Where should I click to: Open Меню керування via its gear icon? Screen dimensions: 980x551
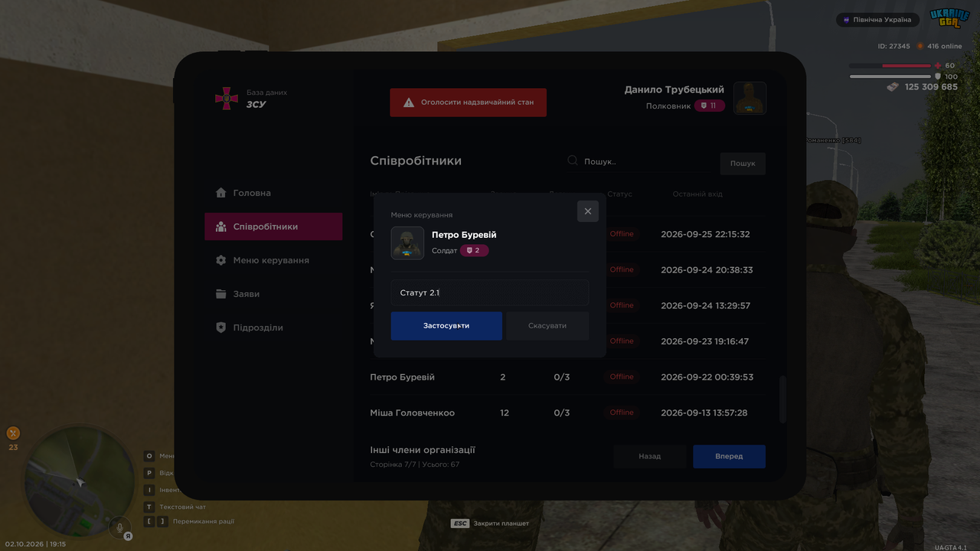pos(221,260)
